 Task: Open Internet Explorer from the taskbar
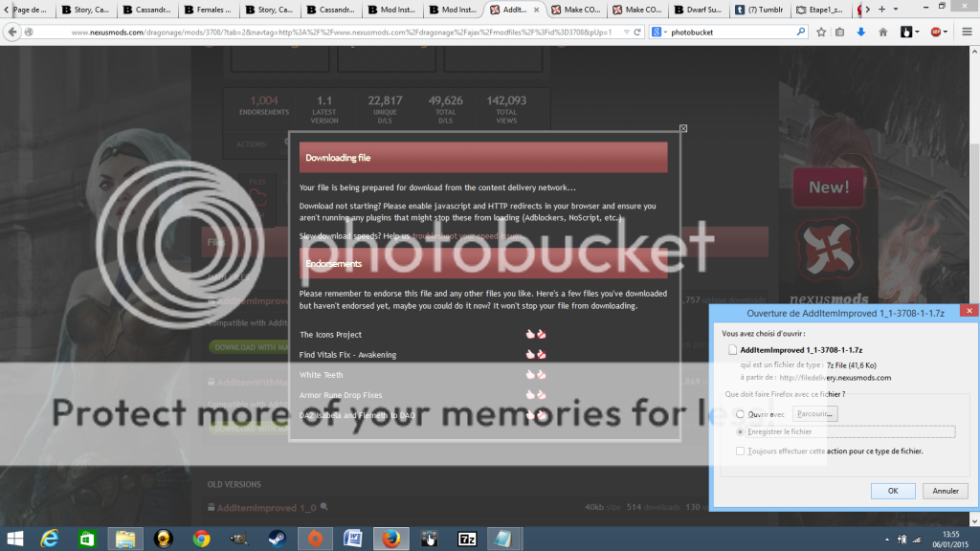point(50,538)
